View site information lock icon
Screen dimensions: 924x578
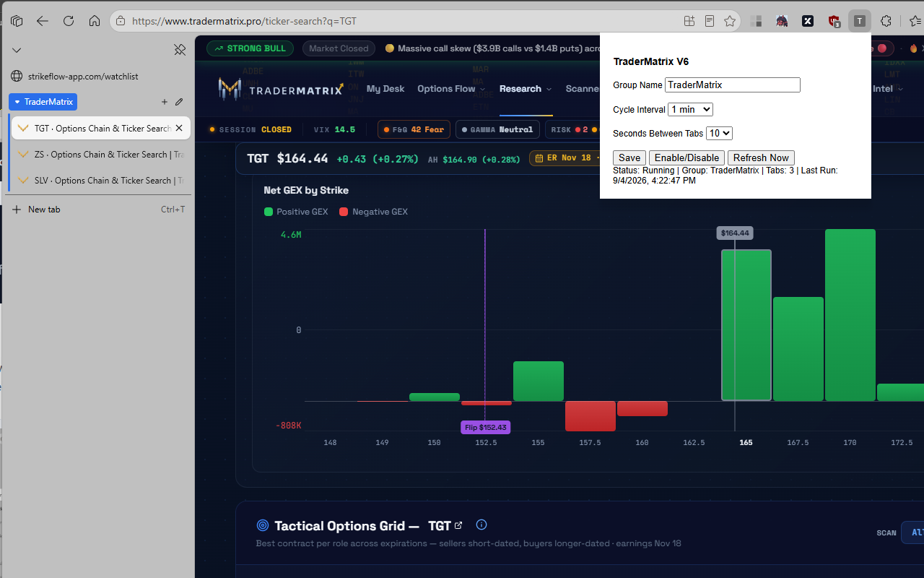pyautogui.click(x=121, y=21)
